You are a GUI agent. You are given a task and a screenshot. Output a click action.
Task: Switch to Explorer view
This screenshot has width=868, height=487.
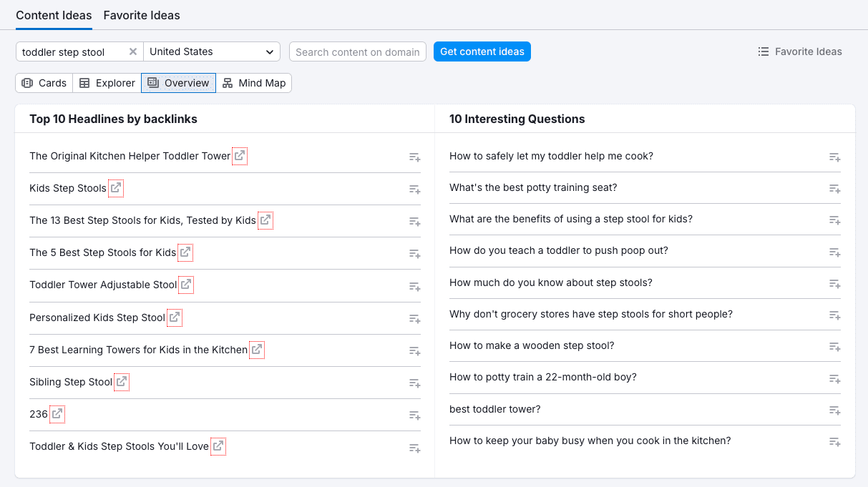click(107, 83)
